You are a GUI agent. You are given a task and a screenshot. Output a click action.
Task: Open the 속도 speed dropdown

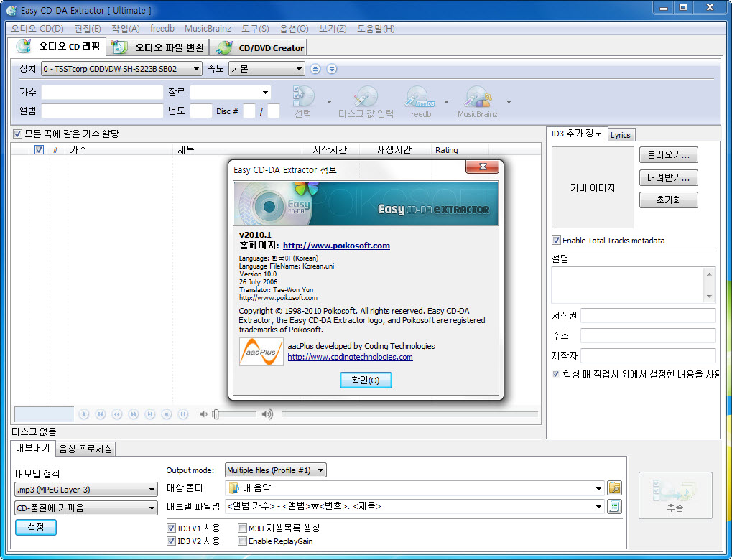[x=267, y=69]
